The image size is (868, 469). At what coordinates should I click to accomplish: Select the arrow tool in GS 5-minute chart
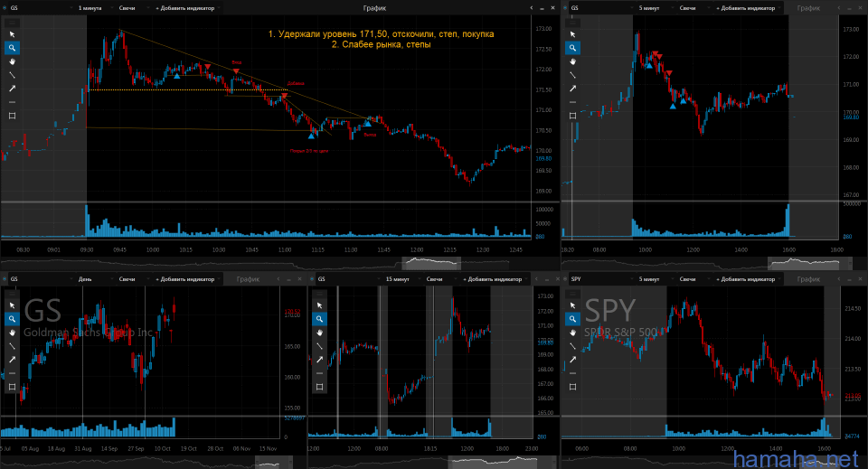573,89
